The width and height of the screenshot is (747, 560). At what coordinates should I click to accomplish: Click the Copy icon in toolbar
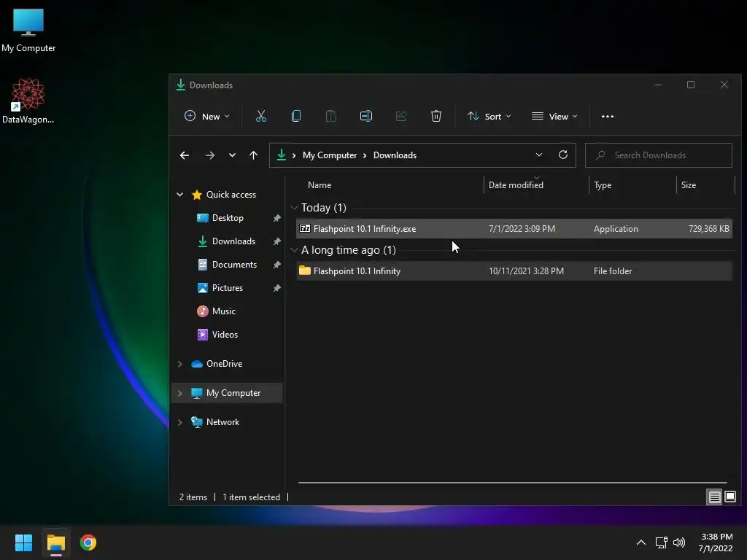click(296, 116)
